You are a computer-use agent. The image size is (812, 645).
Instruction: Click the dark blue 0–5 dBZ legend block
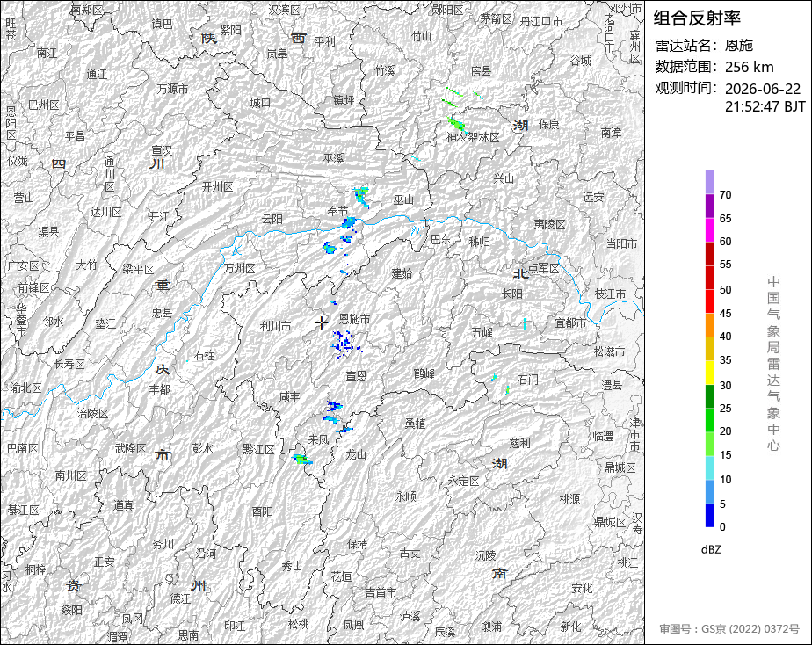[x=709, y=516]
